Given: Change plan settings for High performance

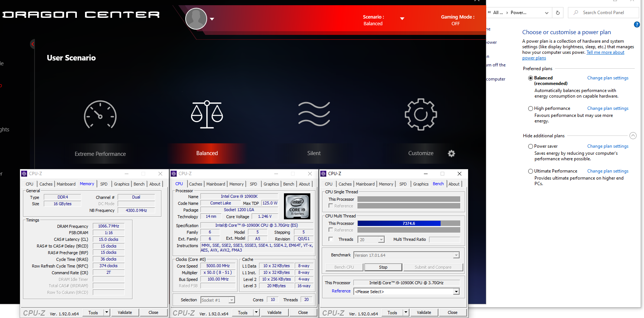Looking at the screenshot, I should pyautogui.click(x=608, y=108).
